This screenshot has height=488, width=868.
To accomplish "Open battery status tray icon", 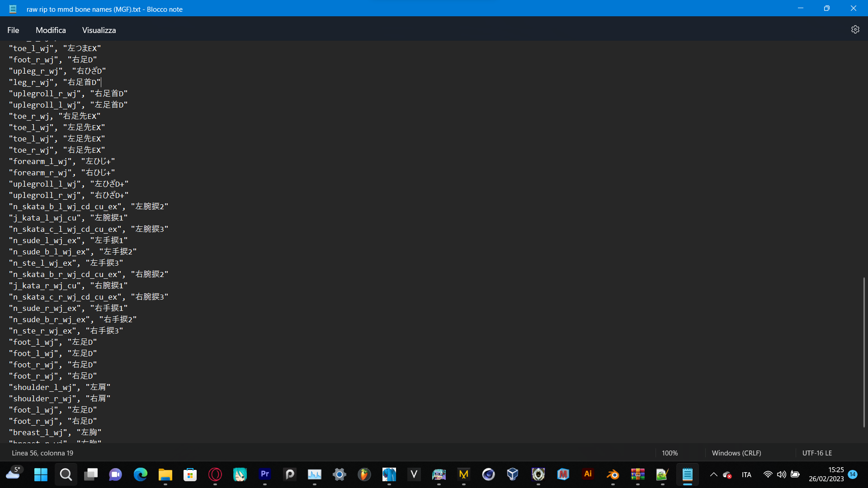I will tap(795, 474).
